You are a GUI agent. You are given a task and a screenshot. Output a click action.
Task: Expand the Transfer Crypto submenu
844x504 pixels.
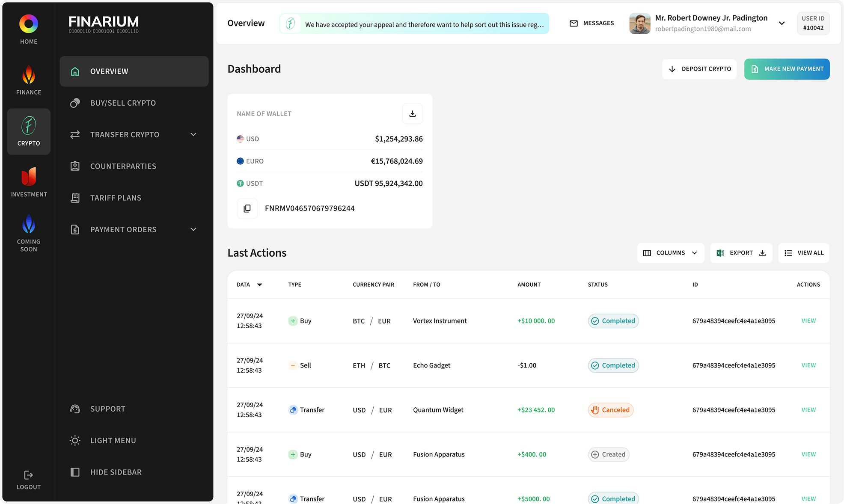pos(193,134)
